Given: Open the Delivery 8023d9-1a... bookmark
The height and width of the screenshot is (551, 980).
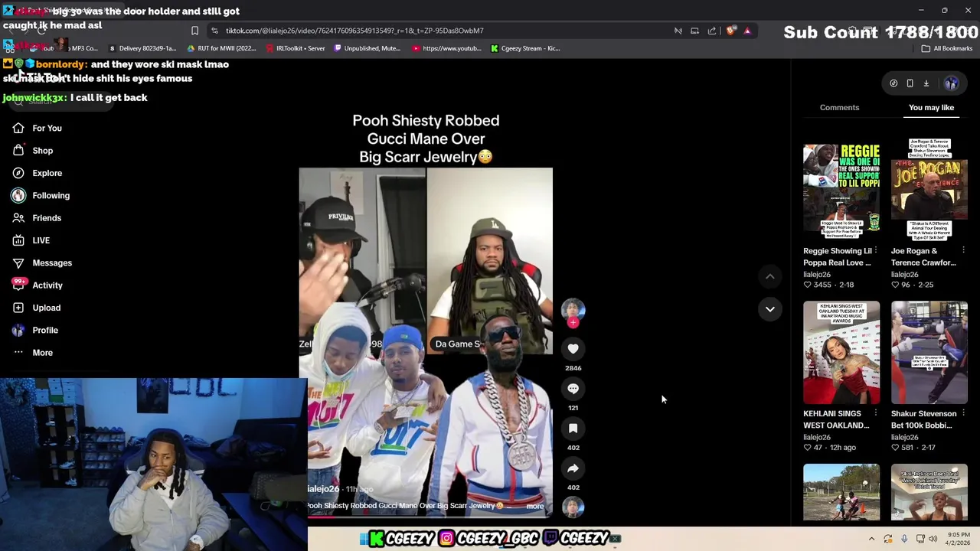Looking at the screenshot, I should tap(142, 48).
